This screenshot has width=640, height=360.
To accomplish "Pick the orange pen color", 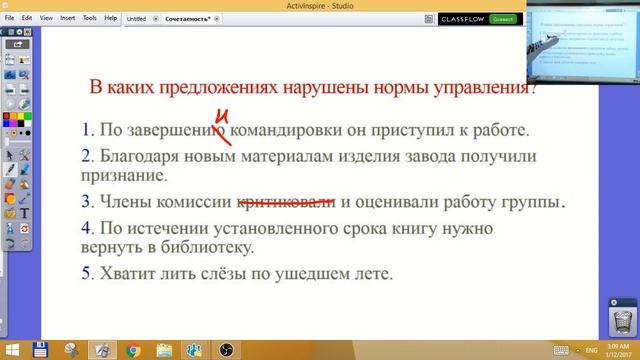I will click(x=13, y=116).
